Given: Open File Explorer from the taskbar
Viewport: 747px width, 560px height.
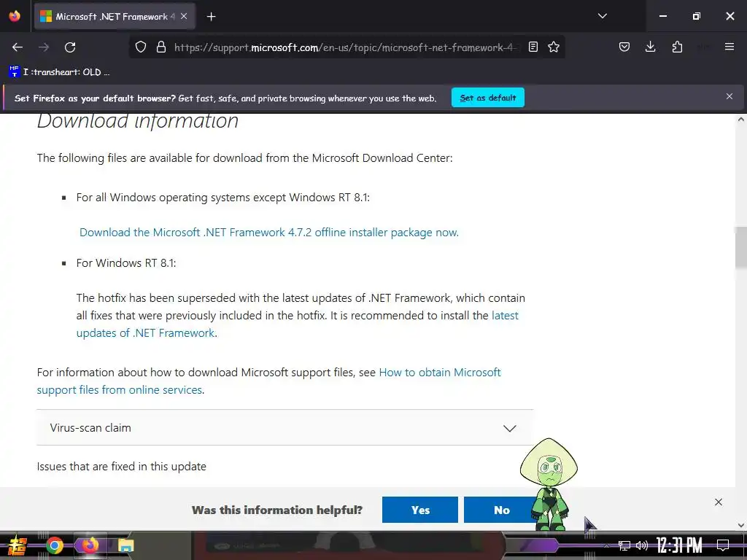Looking at the screenshot, I should [x=125, y=545].
